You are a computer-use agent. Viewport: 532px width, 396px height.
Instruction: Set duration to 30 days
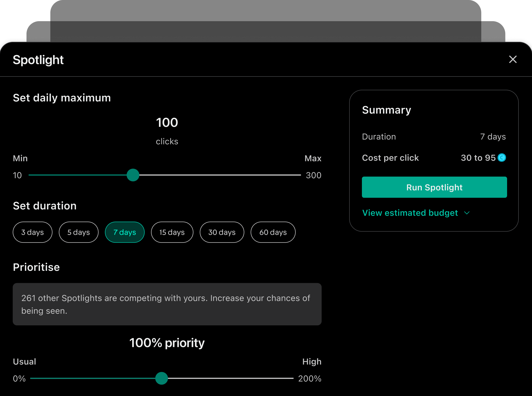pyautogui.click(x=222, y=232)
